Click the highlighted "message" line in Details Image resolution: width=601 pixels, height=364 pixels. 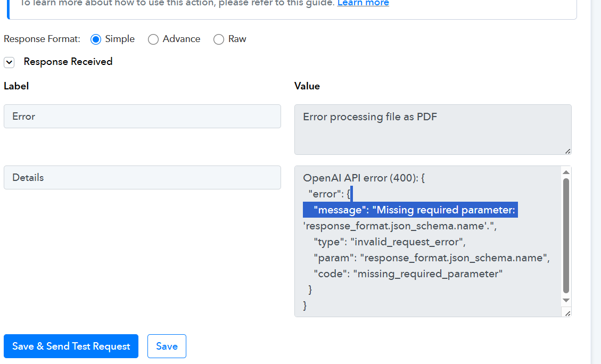[410, 210]
